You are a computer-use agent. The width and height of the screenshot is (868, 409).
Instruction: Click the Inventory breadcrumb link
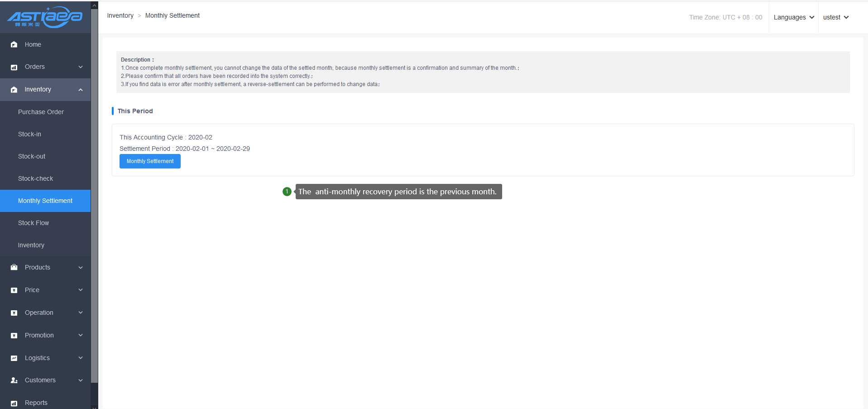click(x=120, y=15)
